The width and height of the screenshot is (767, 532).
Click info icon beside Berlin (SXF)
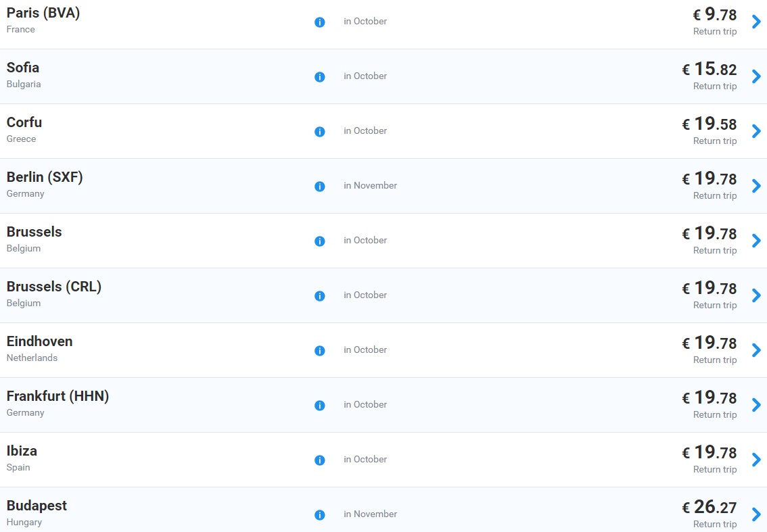tap(320, 187)
